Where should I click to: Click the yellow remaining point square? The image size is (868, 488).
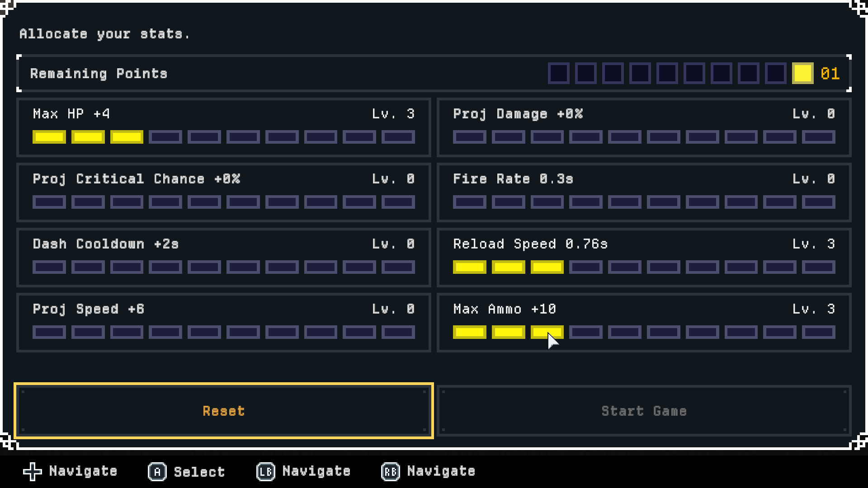pos(803,73)
